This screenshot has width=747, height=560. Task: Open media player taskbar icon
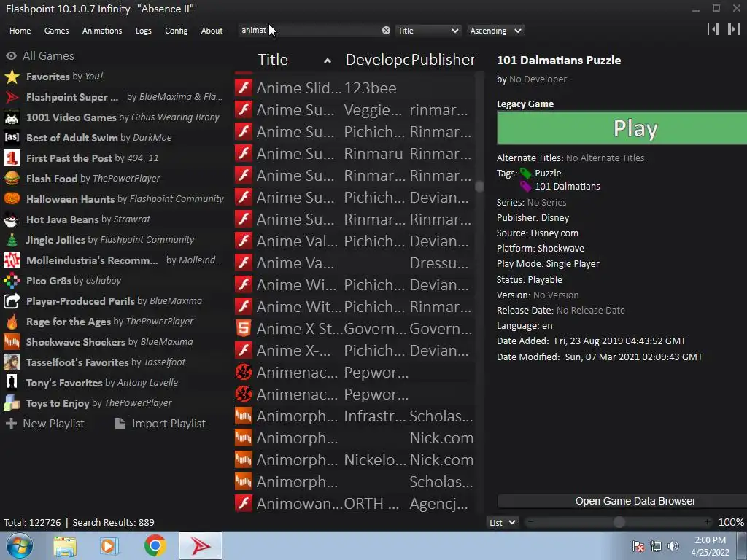coord(109,545)
